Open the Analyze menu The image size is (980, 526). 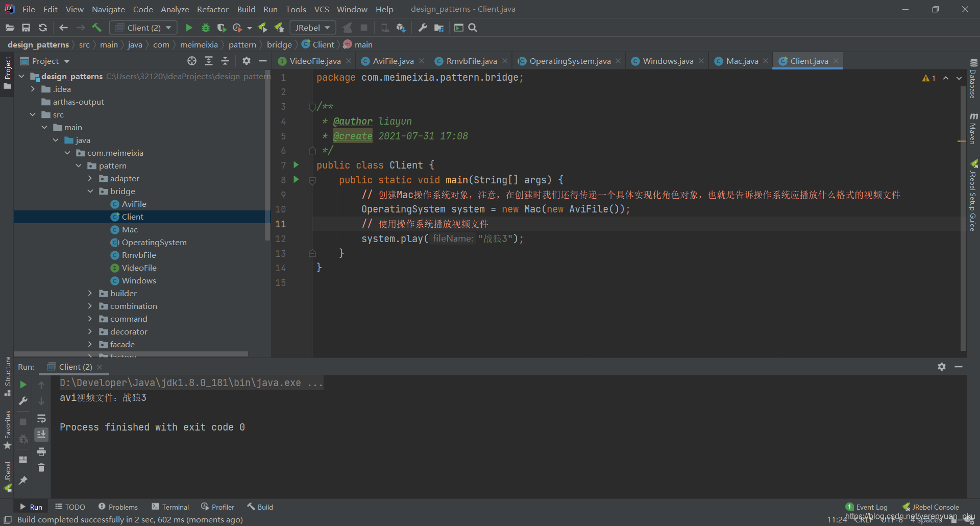coord(175,9)
